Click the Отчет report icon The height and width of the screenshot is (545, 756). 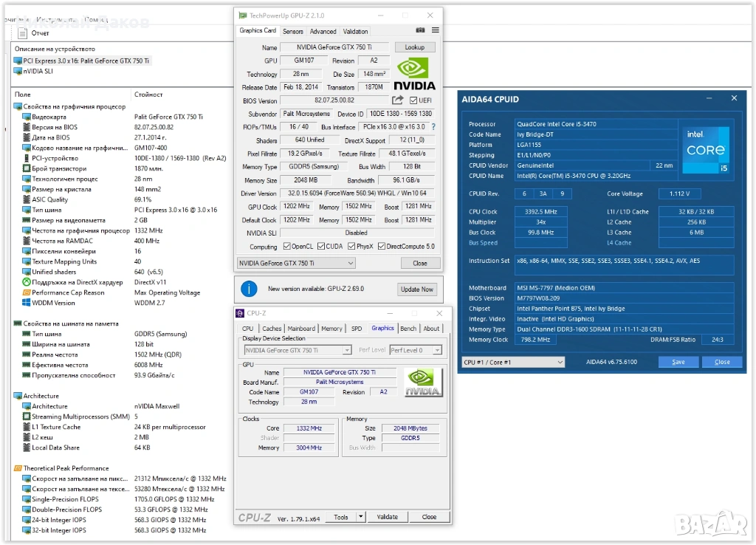(21, 33)
